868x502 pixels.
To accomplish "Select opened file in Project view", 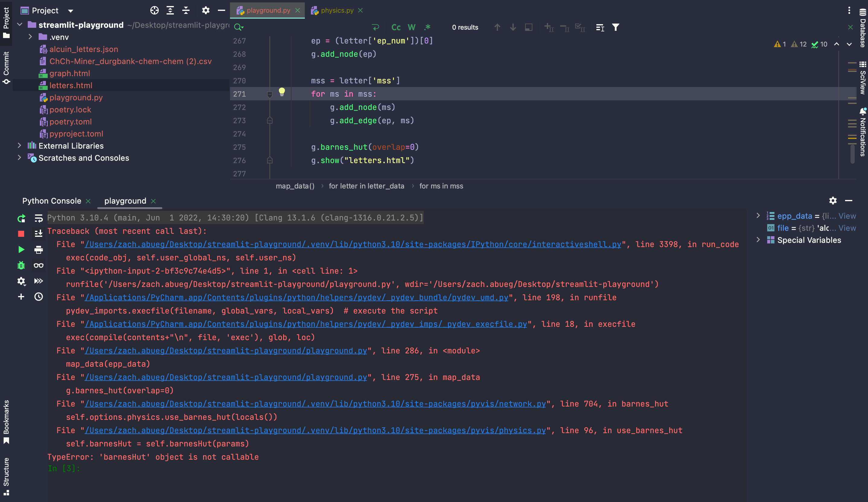I will [154, 10].
